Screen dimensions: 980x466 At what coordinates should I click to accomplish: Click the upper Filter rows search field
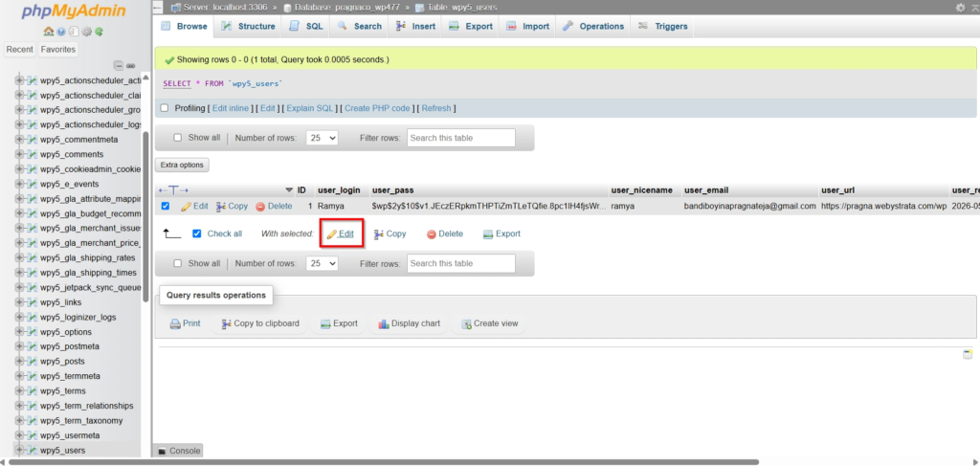[461, 138]
